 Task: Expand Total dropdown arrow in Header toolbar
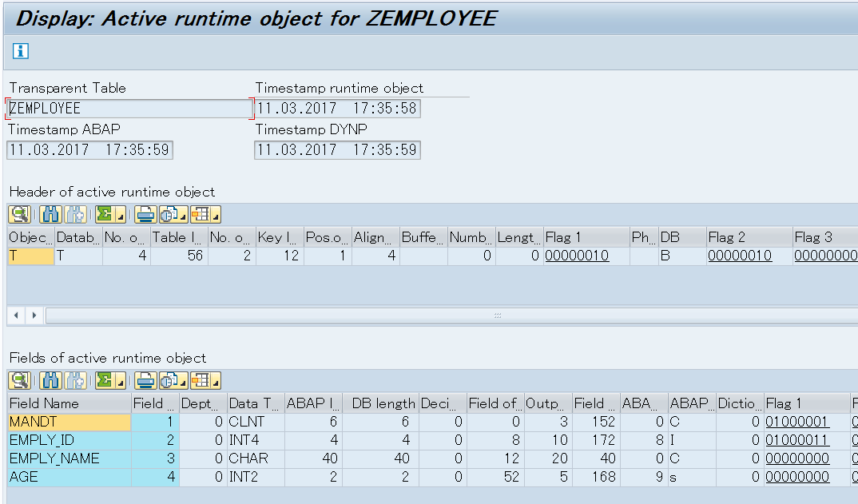[121, 215]
